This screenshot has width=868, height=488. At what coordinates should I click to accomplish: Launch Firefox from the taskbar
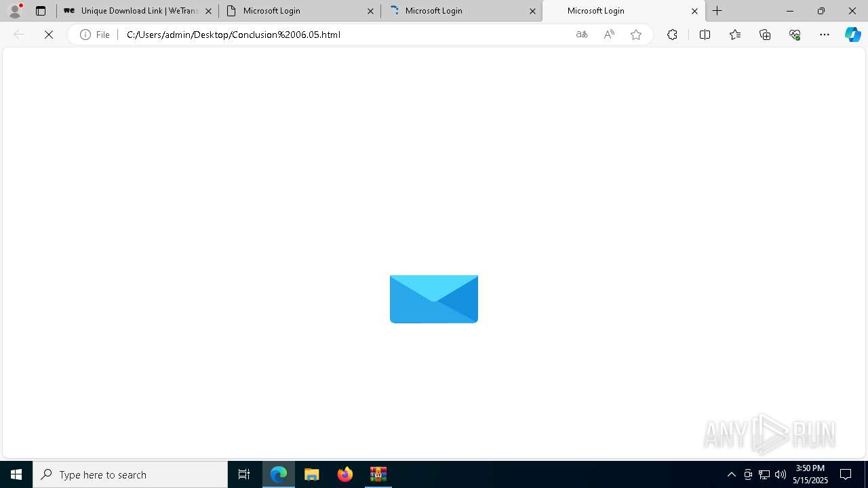[x=345, y=474]
